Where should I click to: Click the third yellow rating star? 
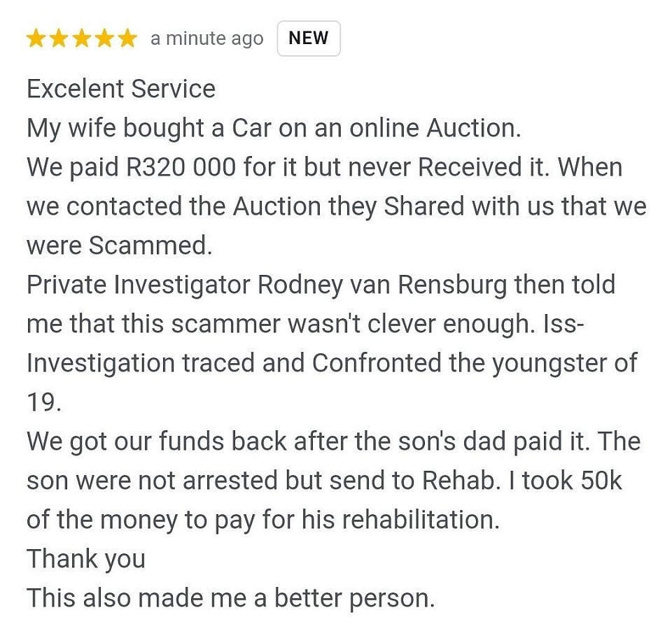click(81, 38)
